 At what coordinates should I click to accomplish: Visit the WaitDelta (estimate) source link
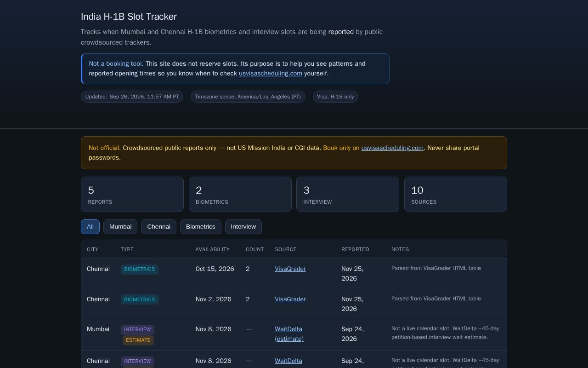pos(289,334)
